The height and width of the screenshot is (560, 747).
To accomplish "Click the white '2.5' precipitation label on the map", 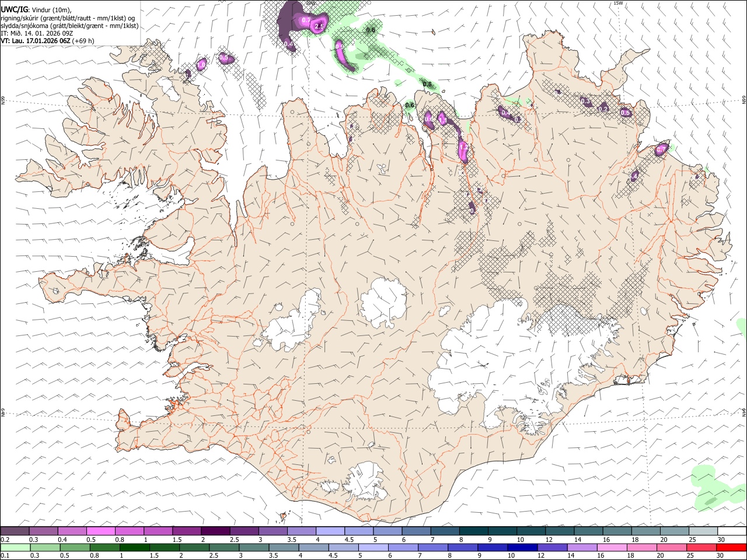I will point(319,26).
